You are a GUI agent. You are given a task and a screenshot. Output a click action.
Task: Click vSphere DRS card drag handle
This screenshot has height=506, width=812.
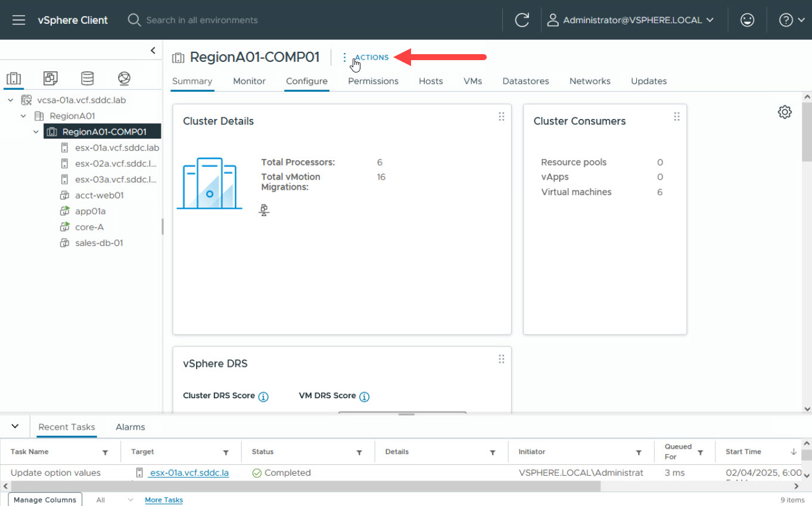click(x=501, y=359)
